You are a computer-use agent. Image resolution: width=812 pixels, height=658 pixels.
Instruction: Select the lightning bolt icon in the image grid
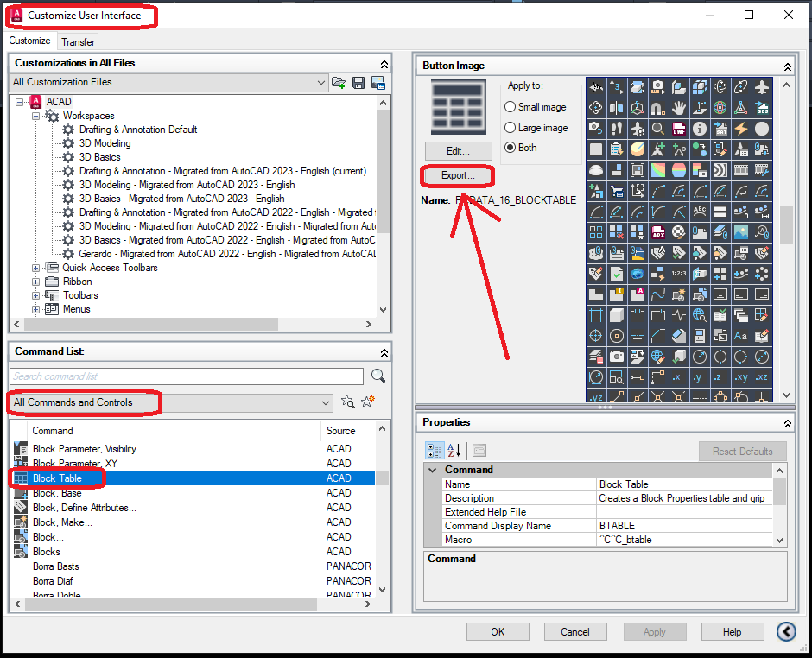[x=741, y=129]
